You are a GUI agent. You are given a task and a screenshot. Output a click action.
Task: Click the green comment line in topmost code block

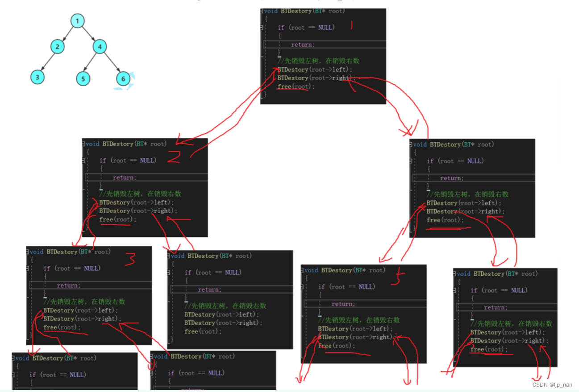[318, 61]
